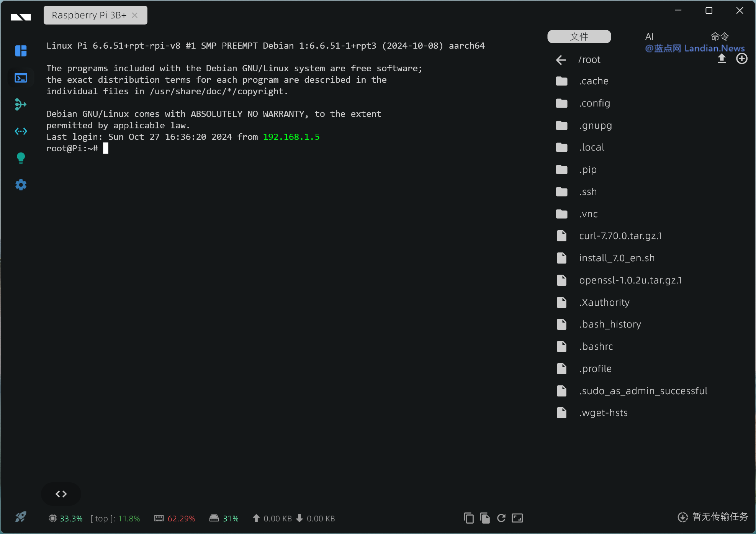Switch to the 命令 tab
Image resolution: width=756 pixels, height=534 pixels.
(720, 37)
